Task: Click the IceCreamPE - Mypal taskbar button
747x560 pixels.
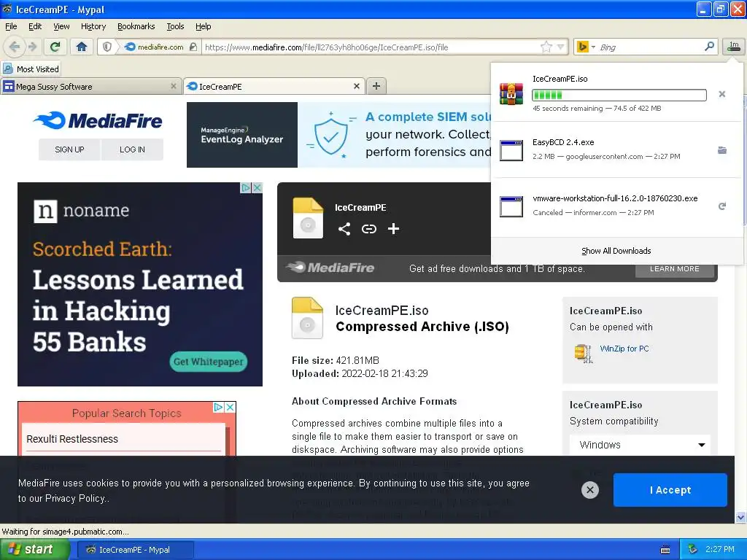Action: [135, 550]
